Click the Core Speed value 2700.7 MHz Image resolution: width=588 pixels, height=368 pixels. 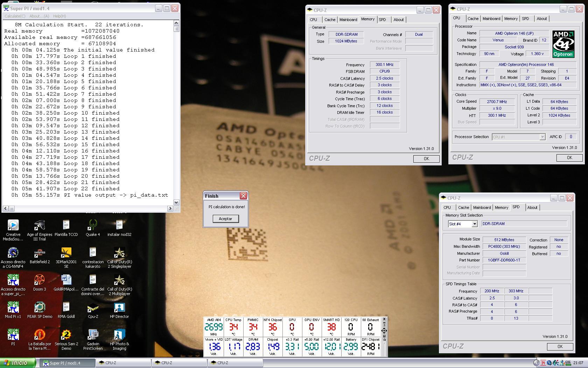tap(497, 102)
